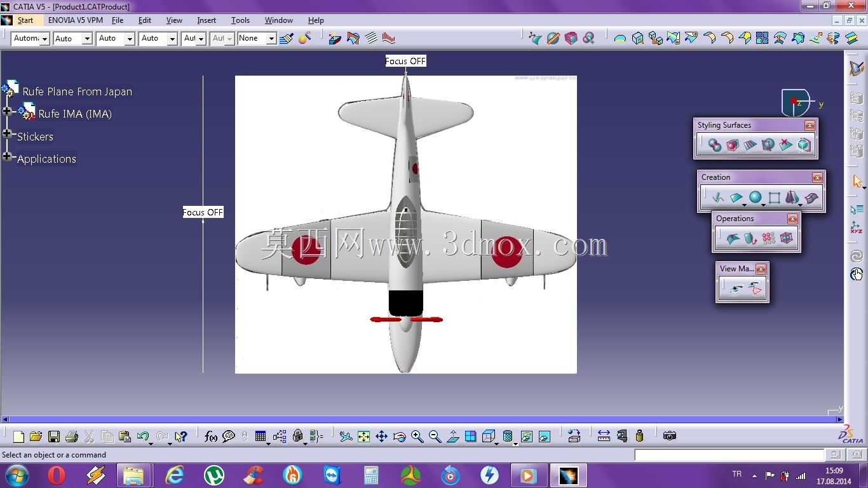
Task: Click the Select arrow on right toolbar
Action: point(857,182)
